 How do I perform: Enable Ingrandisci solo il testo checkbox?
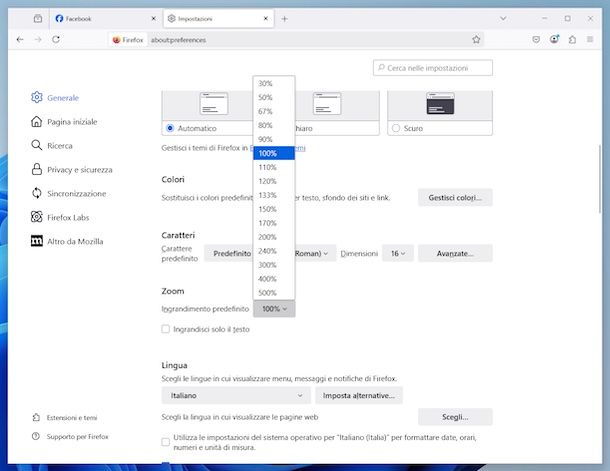point(166,329)
